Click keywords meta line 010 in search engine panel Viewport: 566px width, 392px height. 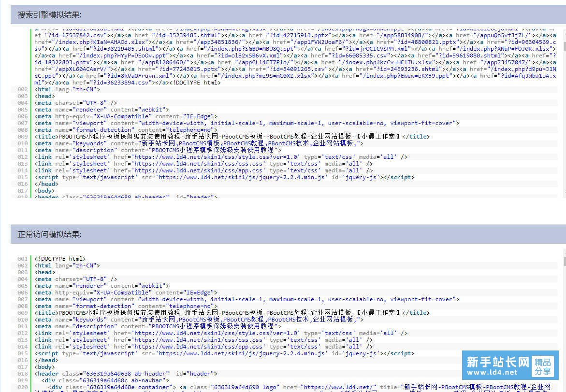coord(199,143)
